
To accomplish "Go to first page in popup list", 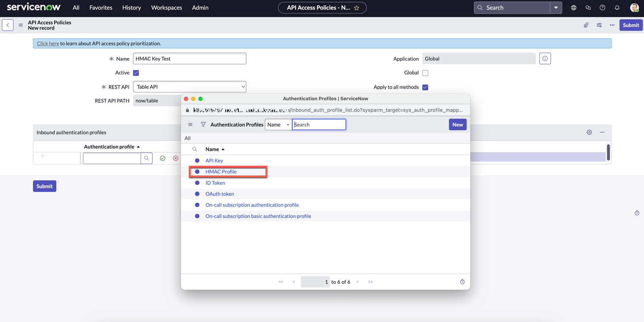I will [x=281, y=282].
